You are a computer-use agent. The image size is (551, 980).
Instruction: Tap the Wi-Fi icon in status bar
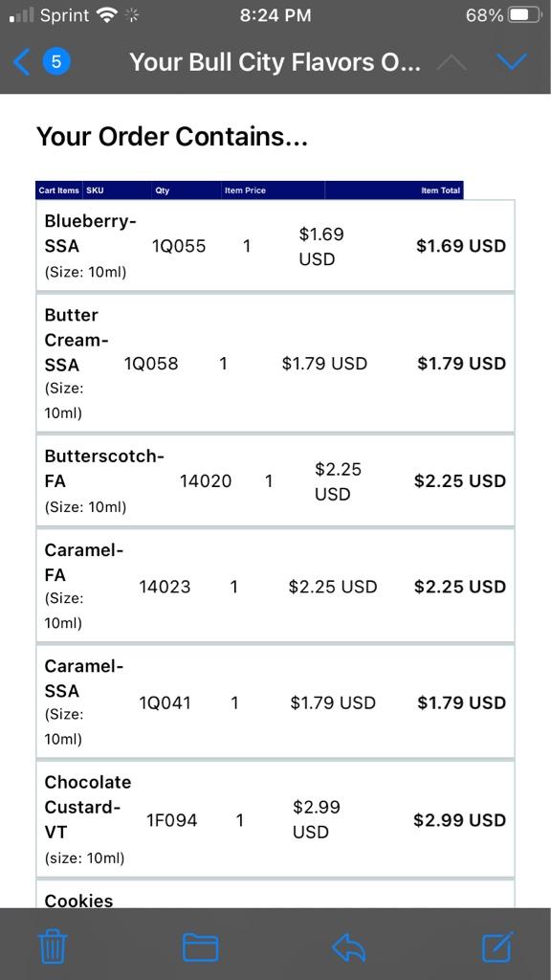[x=107, y=15]
